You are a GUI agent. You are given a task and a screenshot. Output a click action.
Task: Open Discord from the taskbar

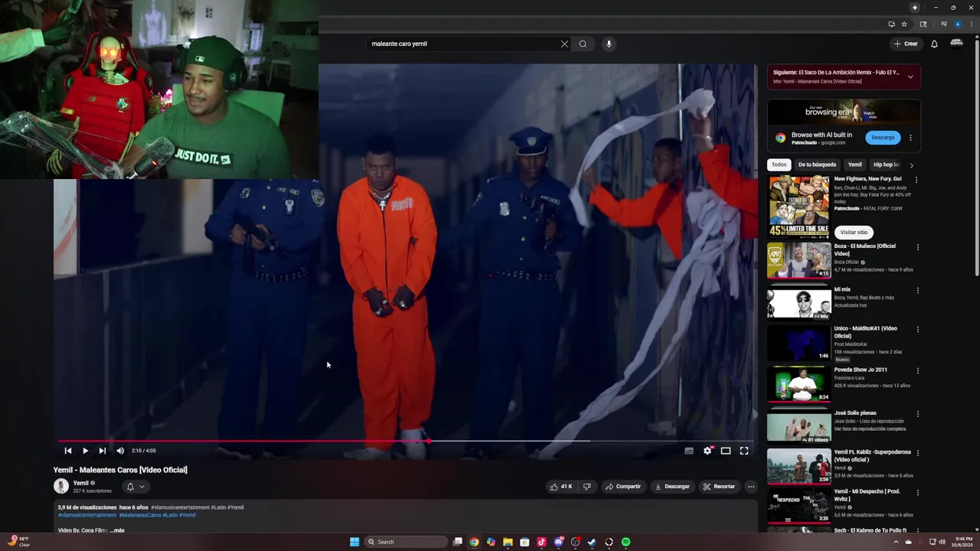tap(559, 542)
